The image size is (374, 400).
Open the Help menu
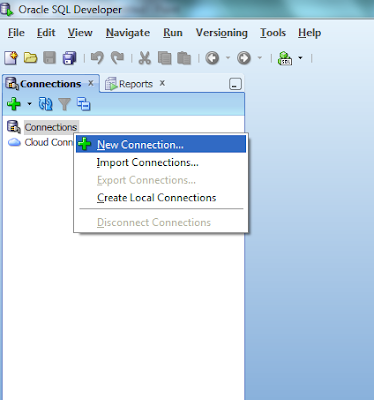point(310,33)
